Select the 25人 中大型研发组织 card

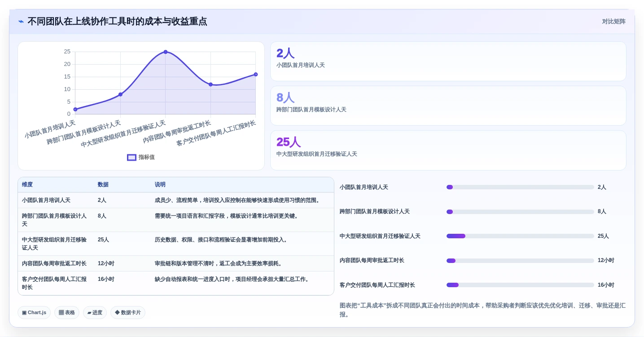click(x=448, y=150)
